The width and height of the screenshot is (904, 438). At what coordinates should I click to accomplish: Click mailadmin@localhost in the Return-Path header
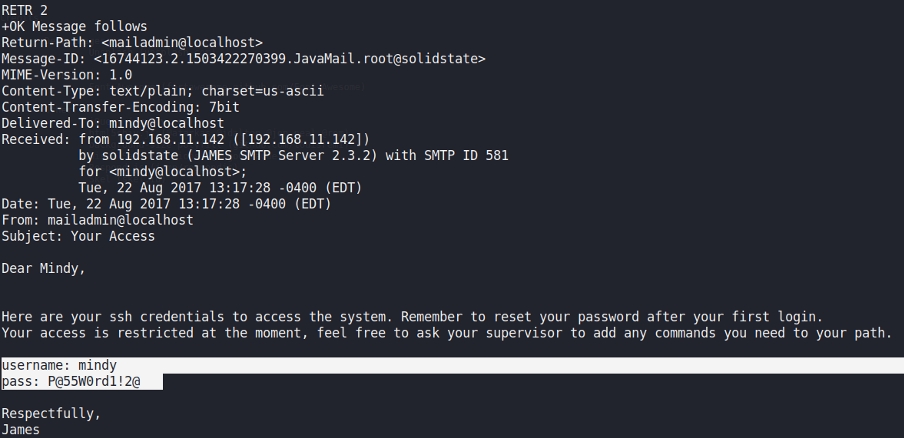(x=182, y=42)
